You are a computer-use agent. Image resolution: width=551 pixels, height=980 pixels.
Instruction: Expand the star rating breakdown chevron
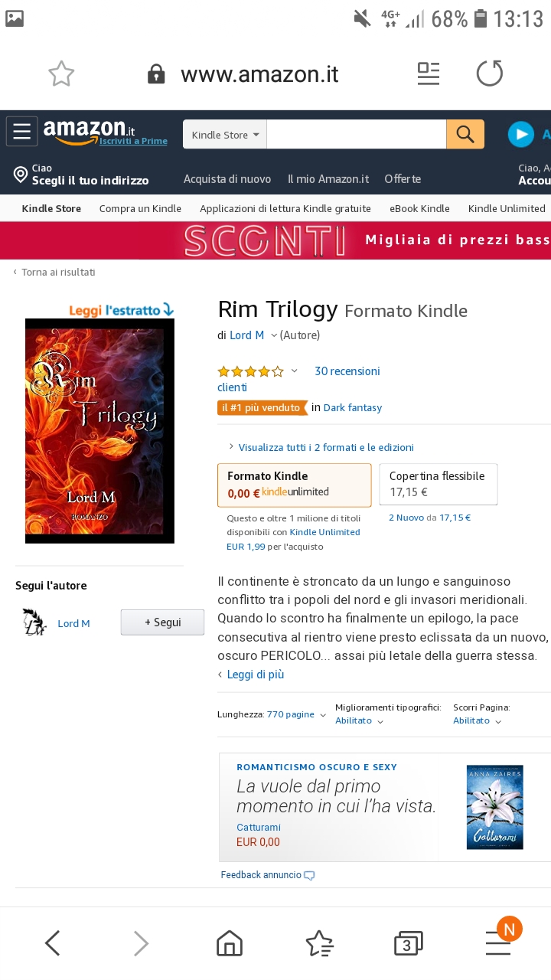click(294, 371)
